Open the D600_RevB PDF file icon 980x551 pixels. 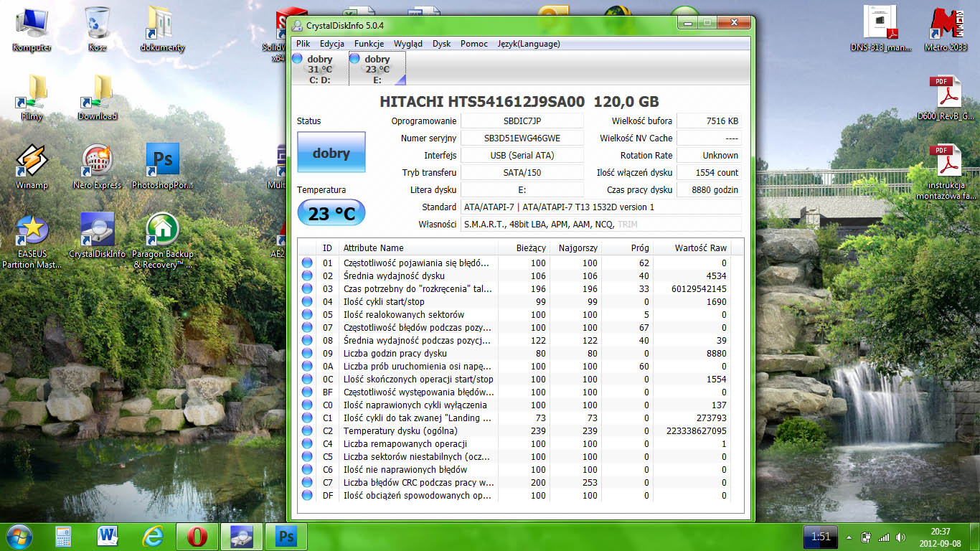[x=946, y=98]
